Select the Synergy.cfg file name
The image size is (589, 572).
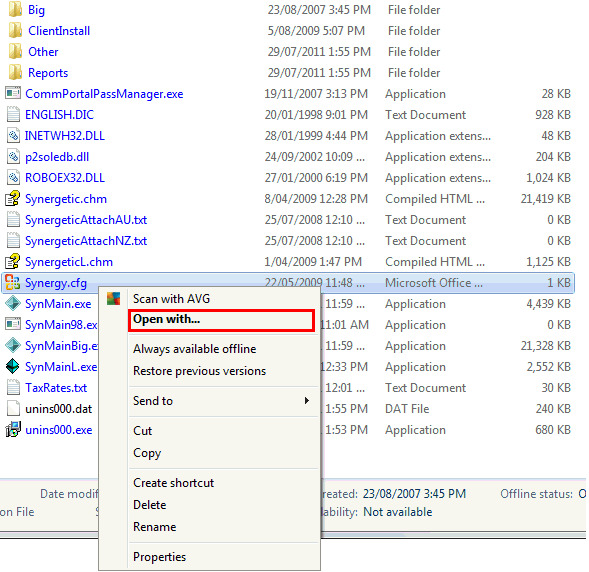coord(56,283)
